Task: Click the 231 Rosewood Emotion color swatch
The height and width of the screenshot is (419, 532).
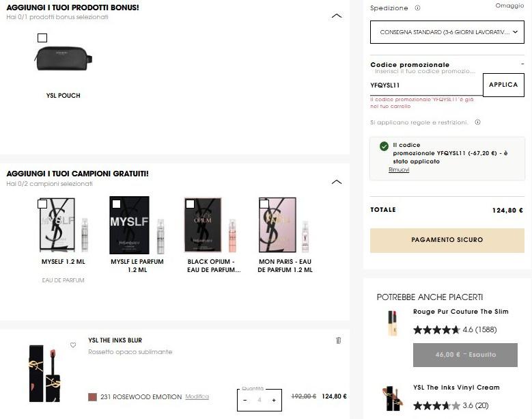Action: coord(93,396)
